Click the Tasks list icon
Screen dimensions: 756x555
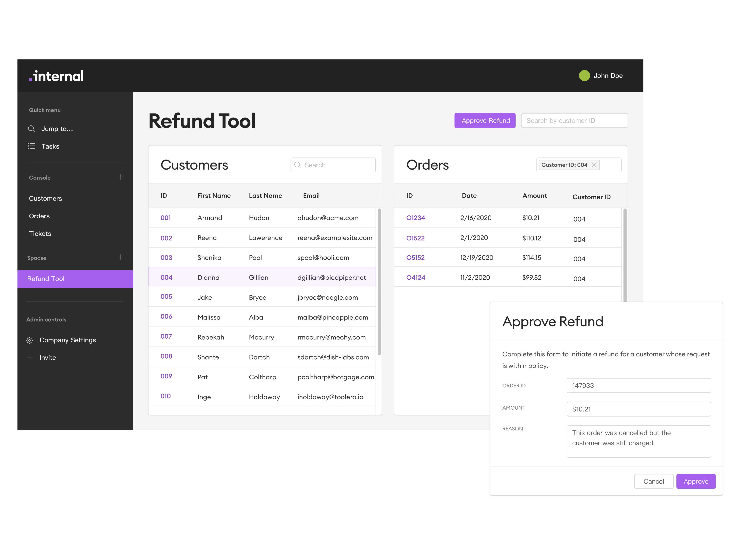coord(31,146)
